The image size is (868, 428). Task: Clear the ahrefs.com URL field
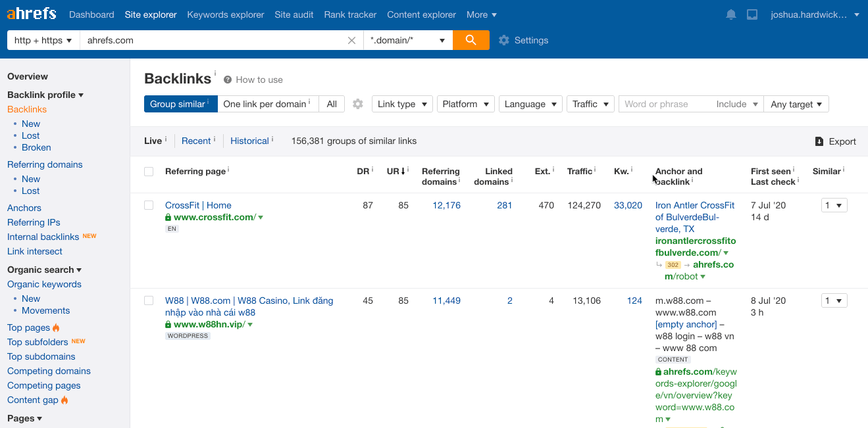pyautogui.click(x=352, y=40)
